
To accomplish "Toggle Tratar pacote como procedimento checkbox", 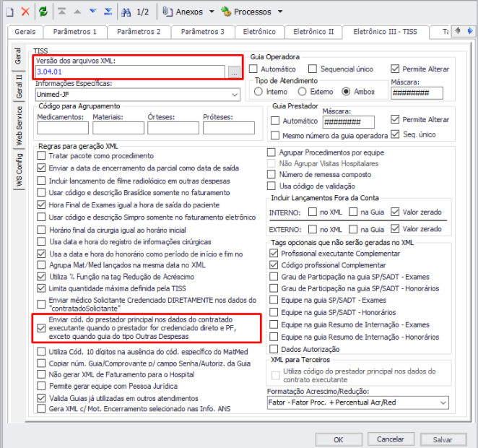I will 41,156.
